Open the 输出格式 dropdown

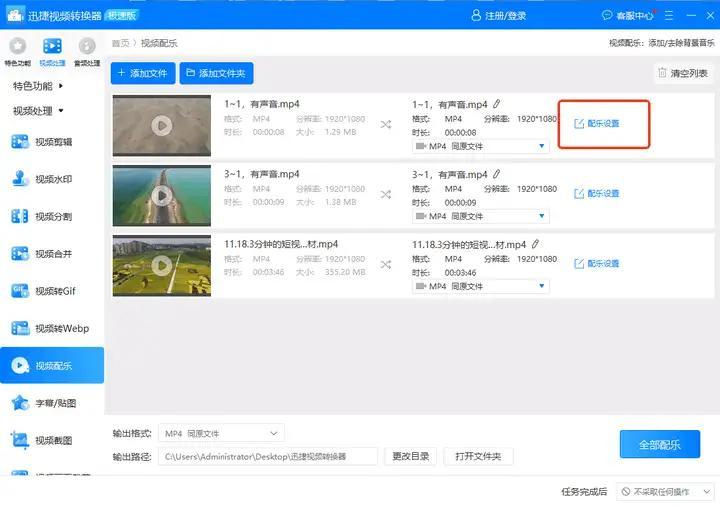(x=222, y=433)
